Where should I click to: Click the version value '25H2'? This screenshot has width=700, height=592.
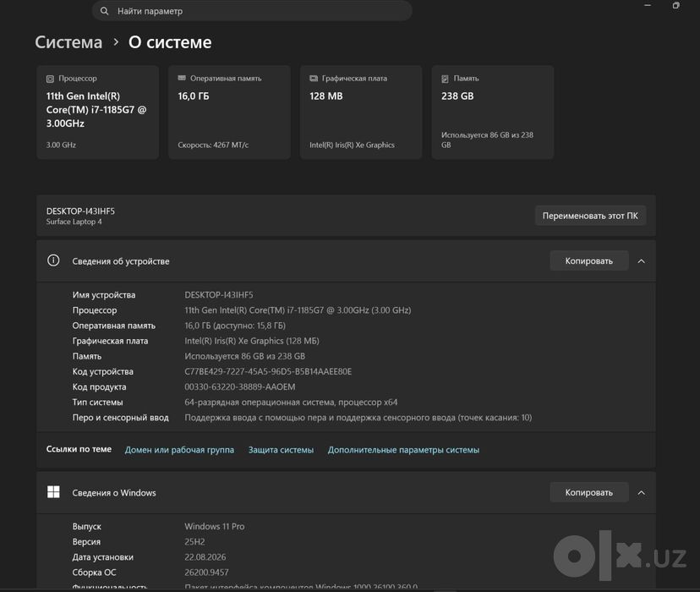[x=194, y=541]
